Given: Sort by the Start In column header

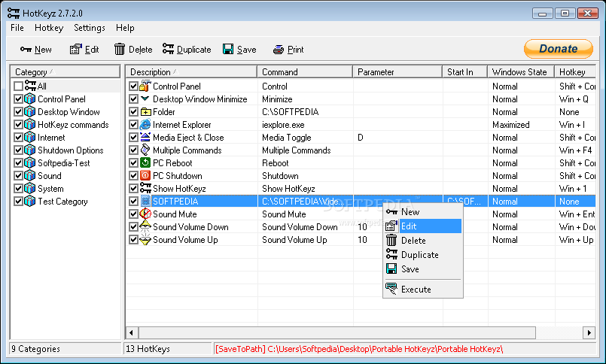Looking at the screenshot, I should point(465,71).
